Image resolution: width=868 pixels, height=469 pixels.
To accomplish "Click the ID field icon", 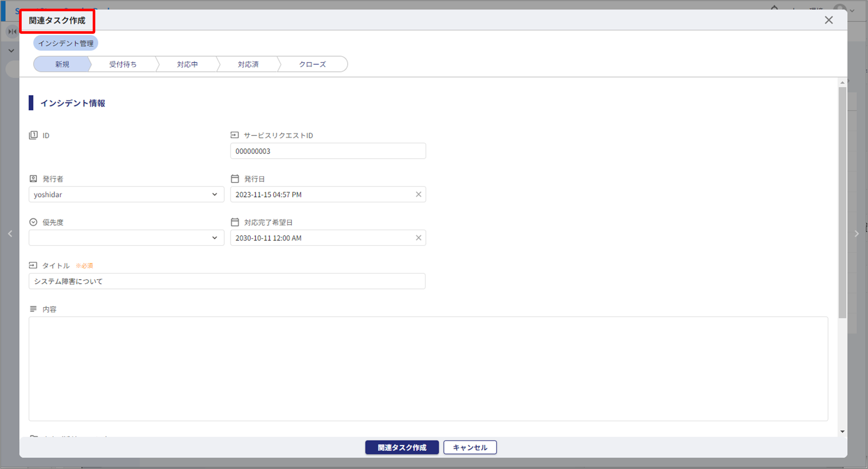I will 33,135.
